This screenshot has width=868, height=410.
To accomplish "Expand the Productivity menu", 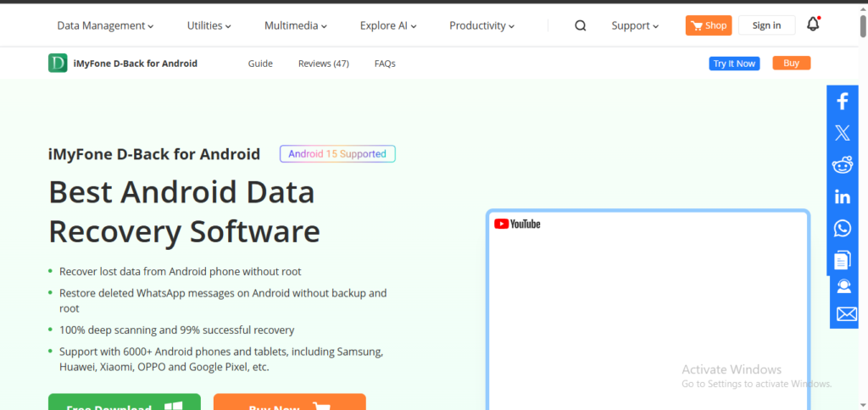I will click(481, 25).
